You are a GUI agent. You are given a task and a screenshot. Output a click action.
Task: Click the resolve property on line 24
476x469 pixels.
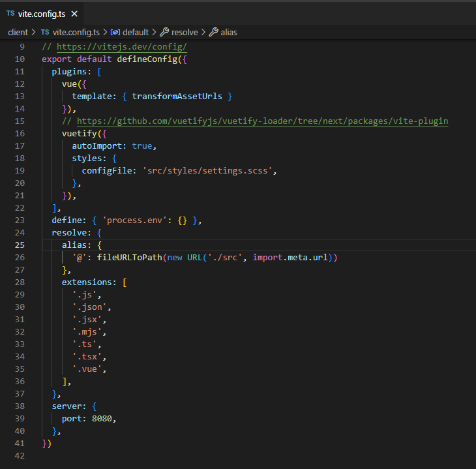[69, 233]
